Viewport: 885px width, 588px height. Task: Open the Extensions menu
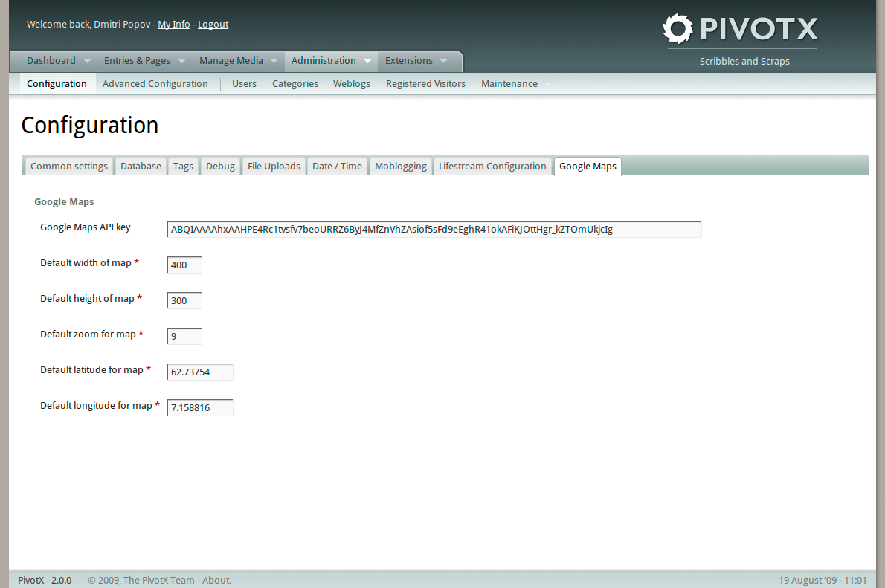pyautogui.click(x=408, y=60)
